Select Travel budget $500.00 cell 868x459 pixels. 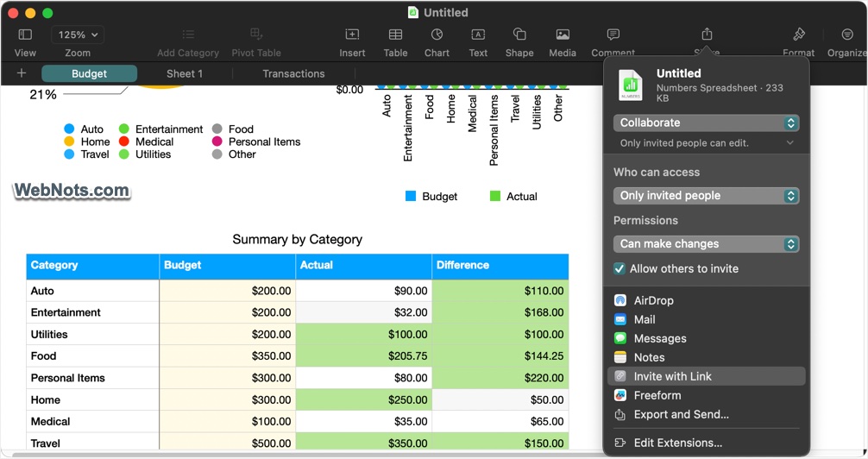[228, 443]
